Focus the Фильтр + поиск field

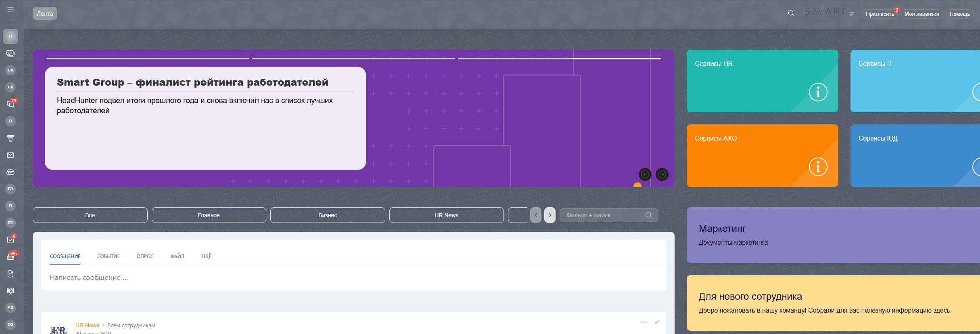(609, 215)
